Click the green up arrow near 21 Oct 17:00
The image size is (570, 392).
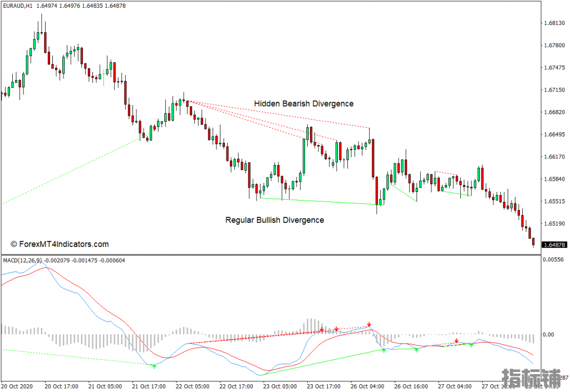(154, 366)
